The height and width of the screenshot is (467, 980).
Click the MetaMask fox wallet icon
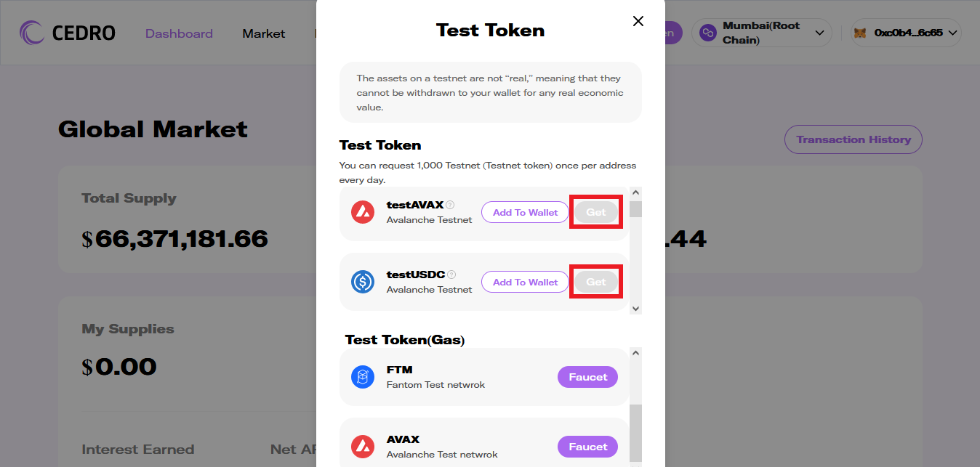click(x=860, y=33)
